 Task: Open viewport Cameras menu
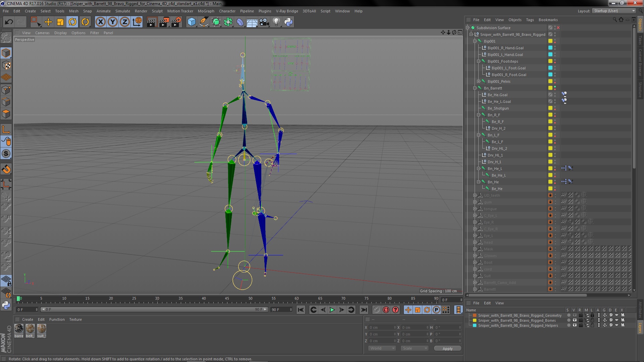click(42, 33)
